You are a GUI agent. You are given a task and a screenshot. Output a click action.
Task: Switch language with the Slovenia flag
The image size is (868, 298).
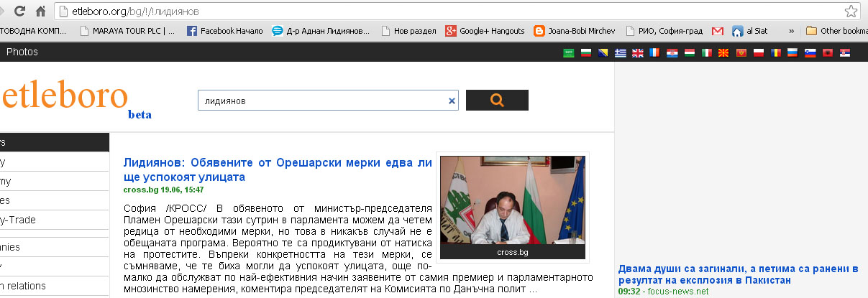[810, 53]
